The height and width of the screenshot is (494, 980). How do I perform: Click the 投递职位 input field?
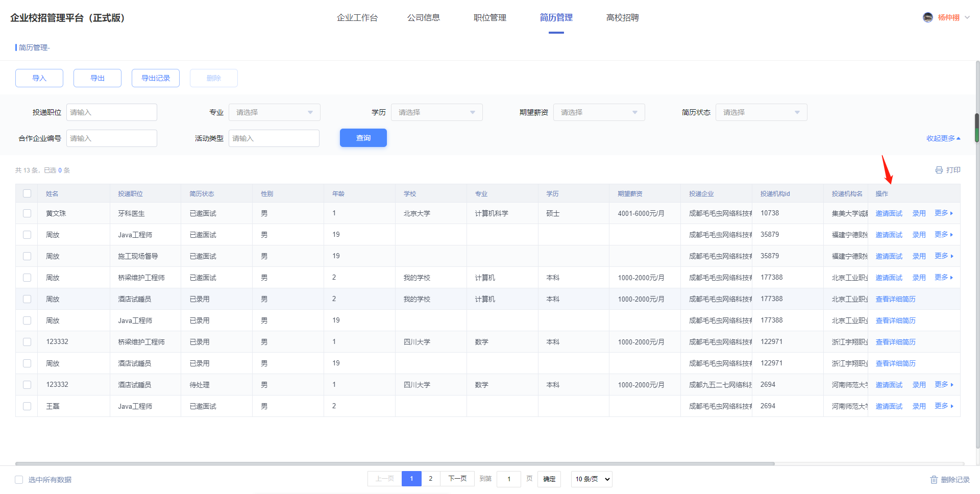111,112
